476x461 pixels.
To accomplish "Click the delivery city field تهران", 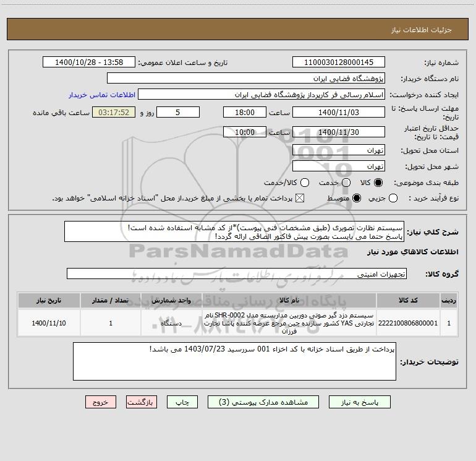I will click(x=339, y=166).
